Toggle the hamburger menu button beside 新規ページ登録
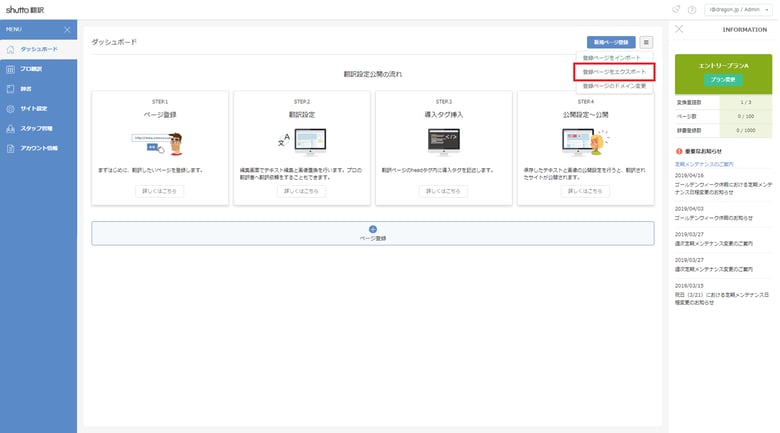Screen dimensions: 780x433 [646, 42]
